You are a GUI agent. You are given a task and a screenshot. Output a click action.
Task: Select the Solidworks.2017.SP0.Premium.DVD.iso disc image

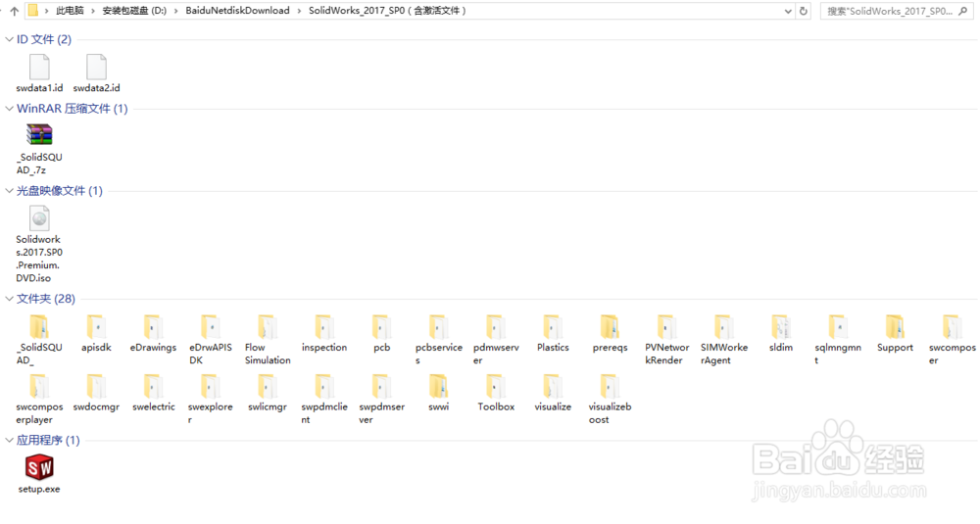click(x=39, y=218)
